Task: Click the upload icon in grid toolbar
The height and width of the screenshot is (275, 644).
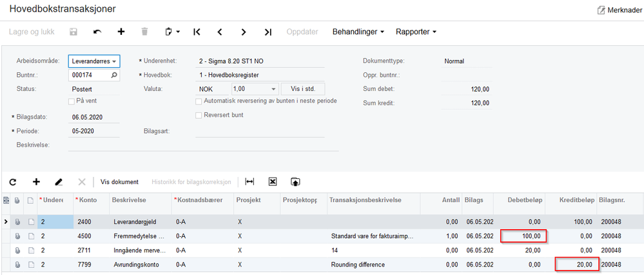Action: pyautogui.click(x=296, y=182)
